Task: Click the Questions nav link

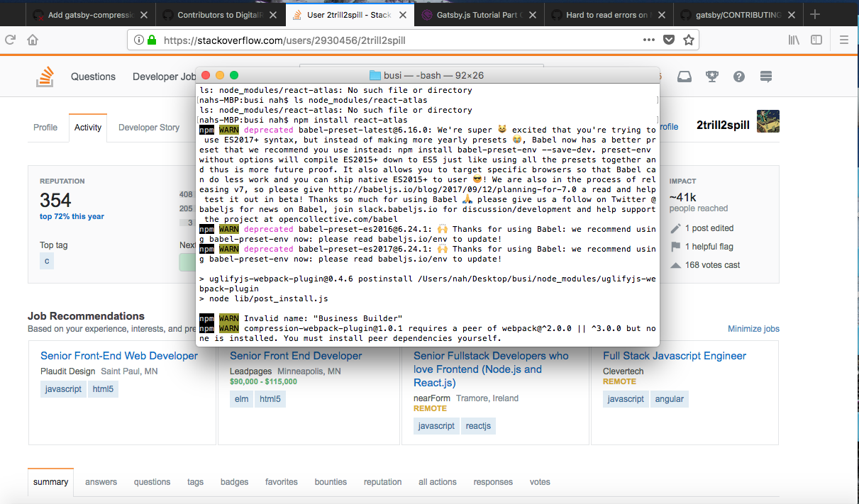Action: [x=93, y=77]
